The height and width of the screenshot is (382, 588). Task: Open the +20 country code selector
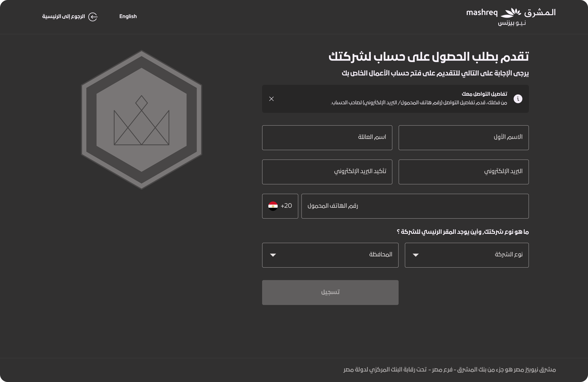[x=280, y=206]
